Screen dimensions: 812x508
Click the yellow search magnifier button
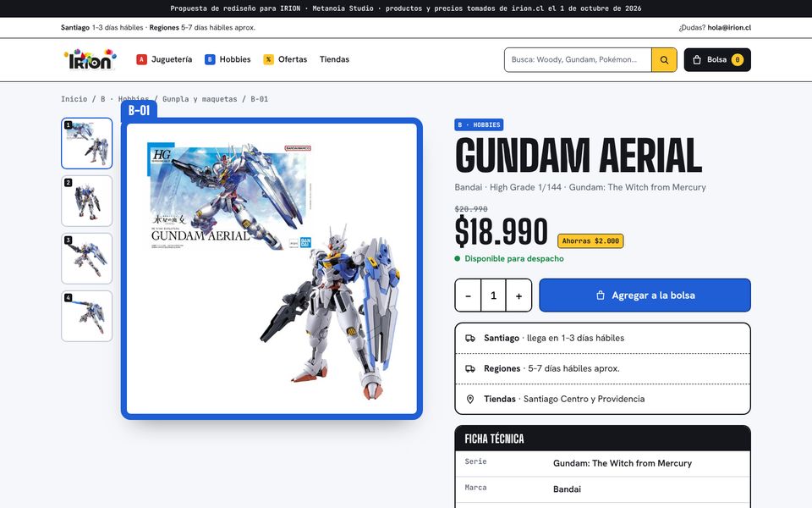point(664,59)
